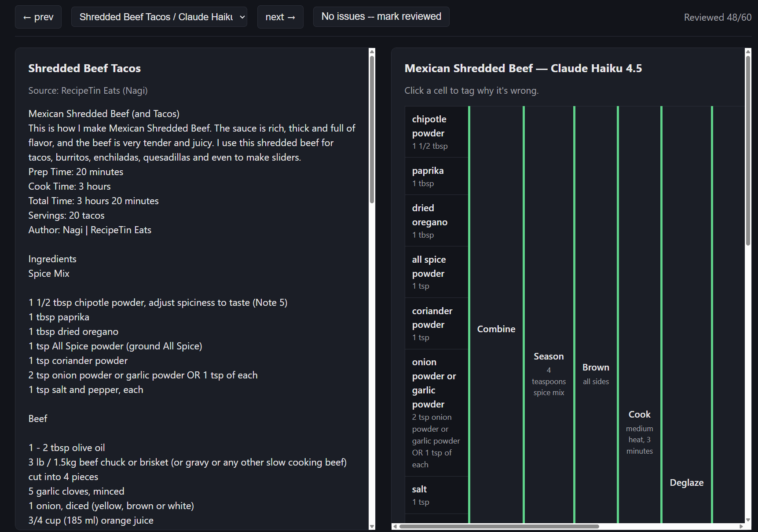758x532 pixels.
Task: Select the onion powder or garlic powder cell
Action: click(x=436, y=413)
